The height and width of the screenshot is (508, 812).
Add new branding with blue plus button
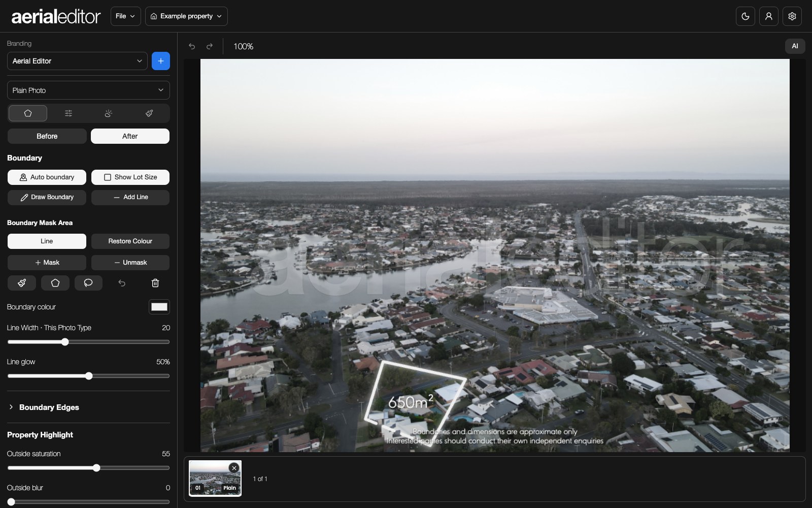pyautogui.click(x=161, y=61)
